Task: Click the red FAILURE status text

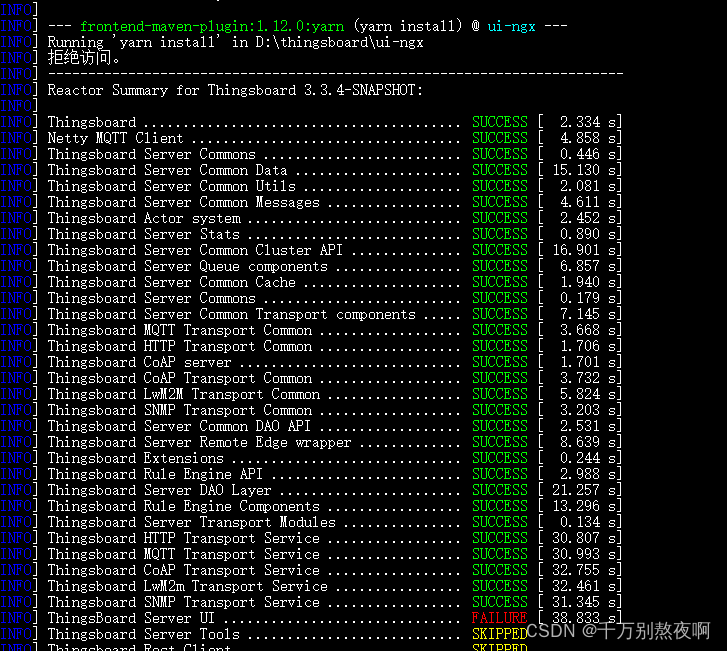Action: click(499, 618)
